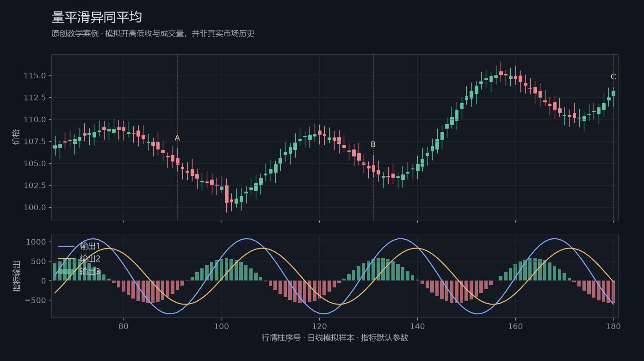Click indicator zero tick 0

tap(43, 281)
